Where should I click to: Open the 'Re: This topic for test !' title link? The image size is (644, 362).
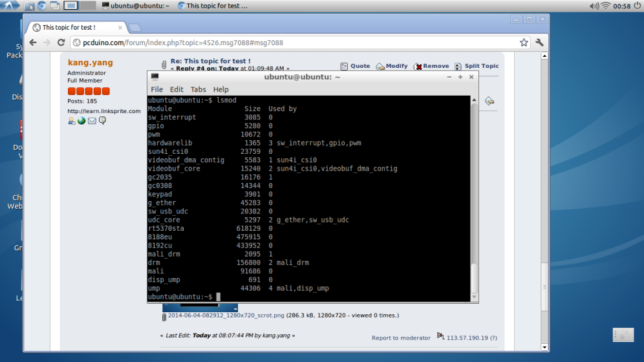point(210,61)
